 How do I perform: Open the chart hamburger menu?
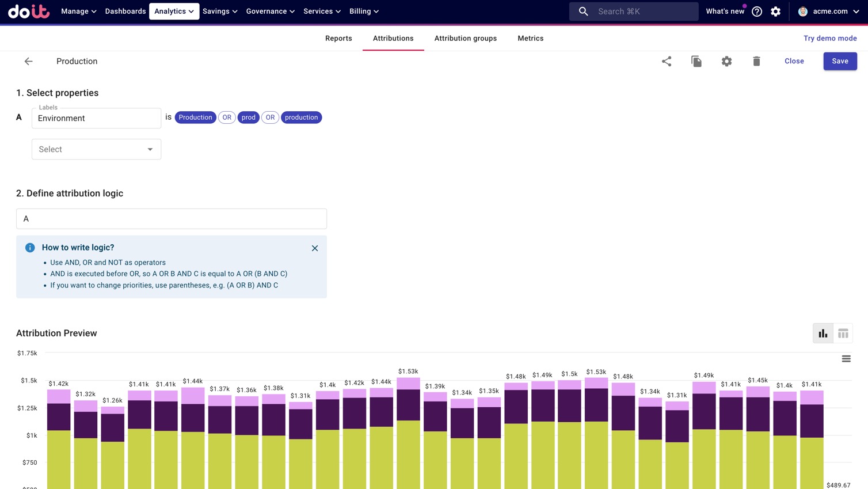[846, 359]
